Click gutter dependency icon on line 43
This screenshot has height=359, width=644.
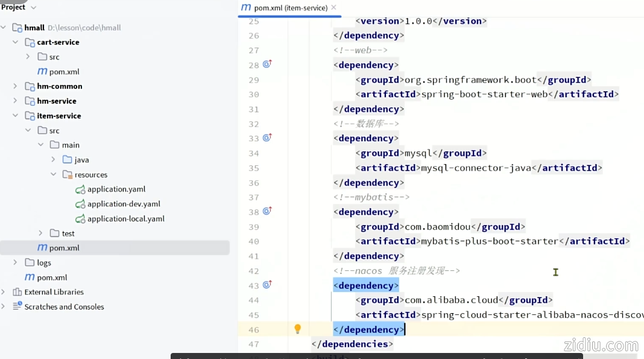pos(267,285)
